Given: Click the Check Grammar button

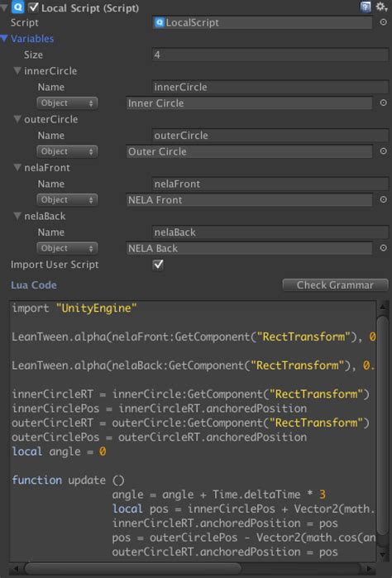Looking at the screenshot, I should click(x=335, y=285).
